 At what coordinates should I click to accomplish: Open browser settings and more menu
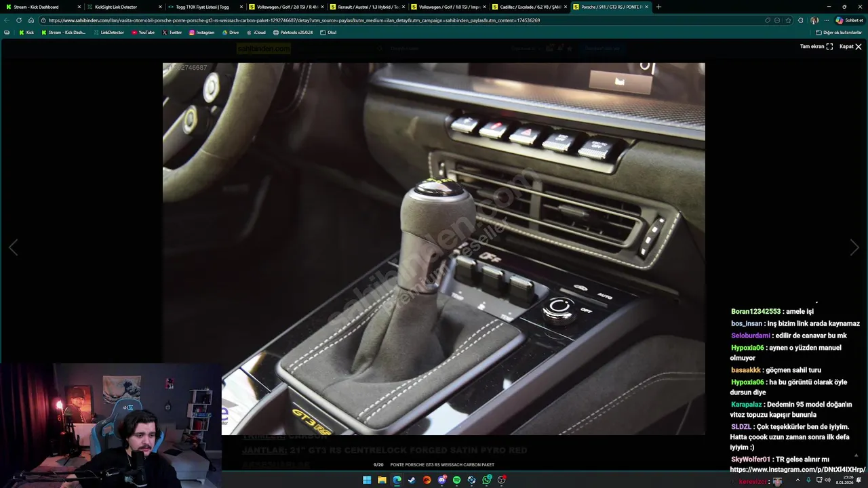click(x=826, y=20)
